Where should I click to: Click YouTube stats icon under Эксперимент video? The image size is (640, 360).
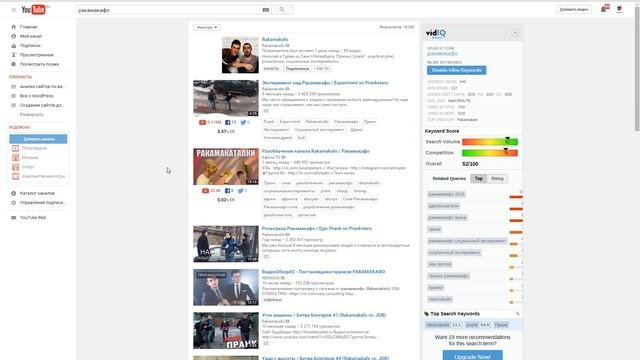tap(202, 122)
